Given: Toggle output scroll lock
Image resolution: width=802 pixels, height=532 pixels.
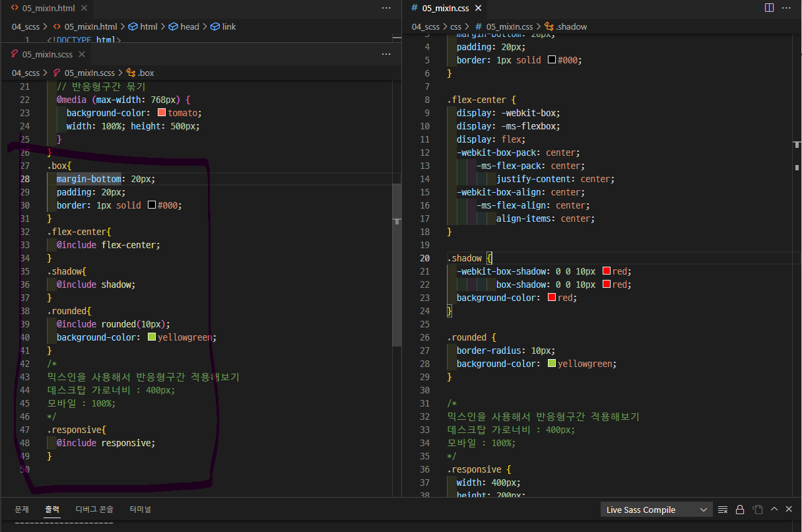Looking at the screenshot, I should [740, 510].
